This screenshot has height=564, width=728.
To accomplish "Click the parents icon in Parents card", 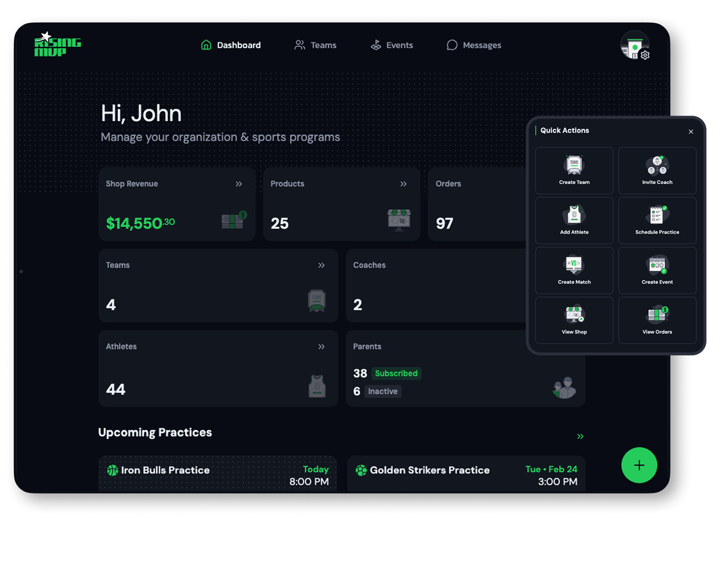I will 564,388.
